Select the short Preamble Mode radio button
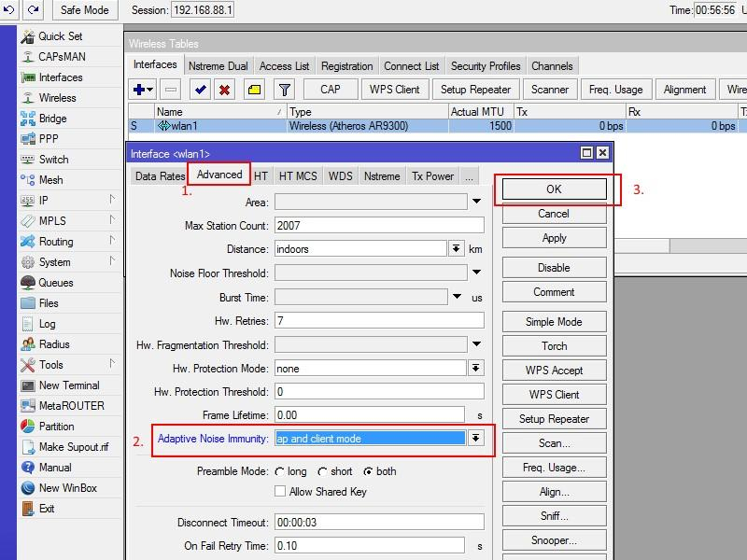Screen dimensions: 747x560 [322, 471]
